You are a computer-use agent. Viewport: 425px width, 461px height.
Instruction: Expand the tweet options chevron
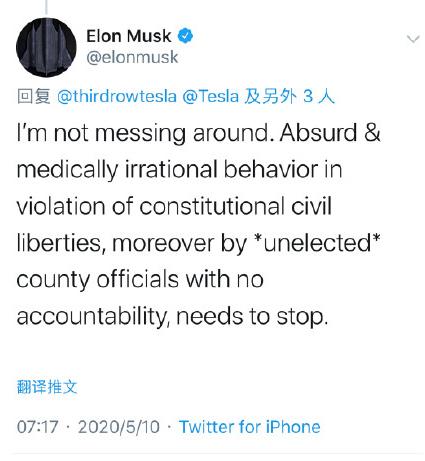pos(413,39)
